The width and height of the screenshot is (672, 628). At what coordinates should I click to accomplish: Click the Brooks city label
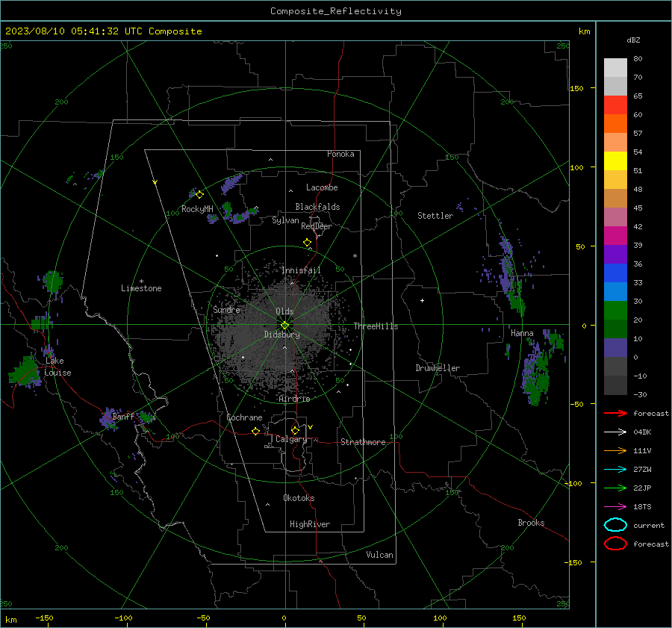pos(531,523)
